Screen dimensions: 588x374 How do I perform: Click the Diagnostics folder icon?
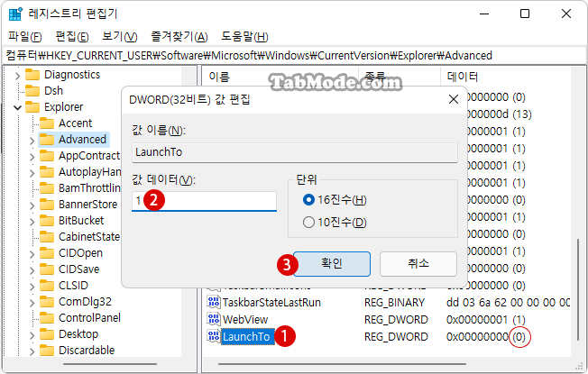pos(32,75)
